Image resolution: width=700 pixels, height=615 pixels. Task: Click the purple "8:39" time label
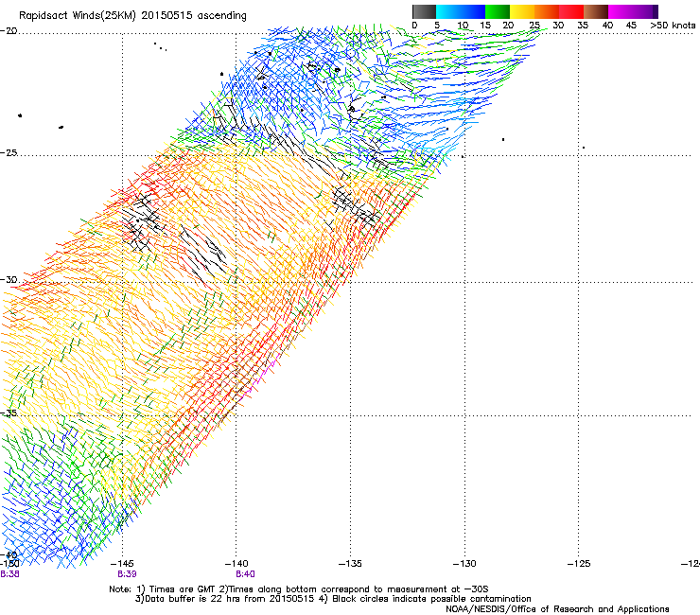coord(128,574)
